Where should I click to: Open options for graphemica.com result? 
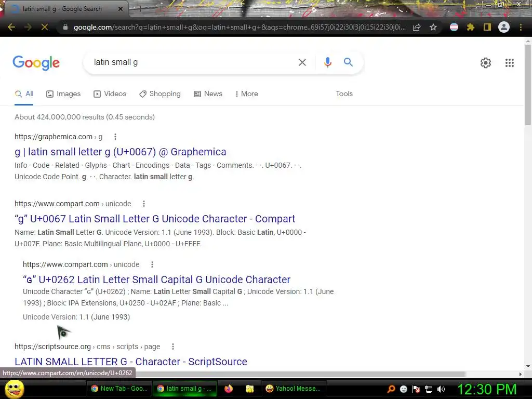pyautogui.click(x=115, y=137)
